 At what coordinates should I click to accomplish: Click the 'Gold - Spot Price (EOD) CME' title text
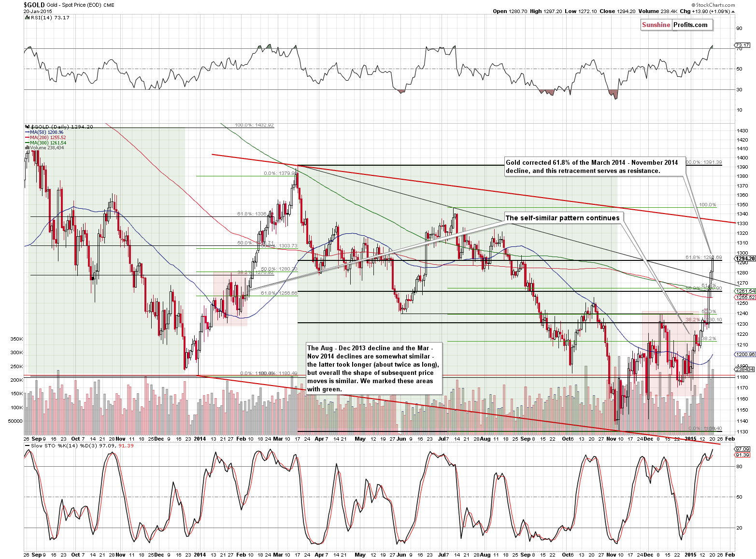(81, 5)
